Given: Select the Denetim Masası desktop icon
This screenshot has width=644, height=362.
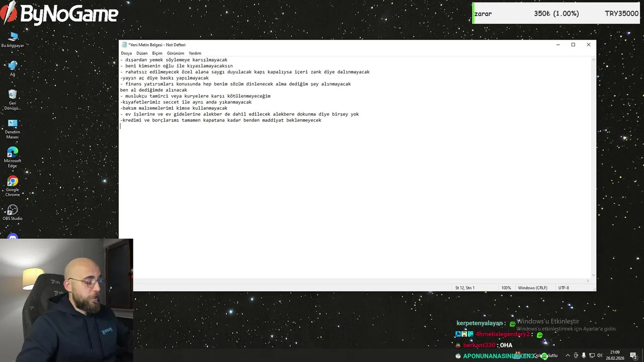Looking at the screenshot, I should coord(13,129).
